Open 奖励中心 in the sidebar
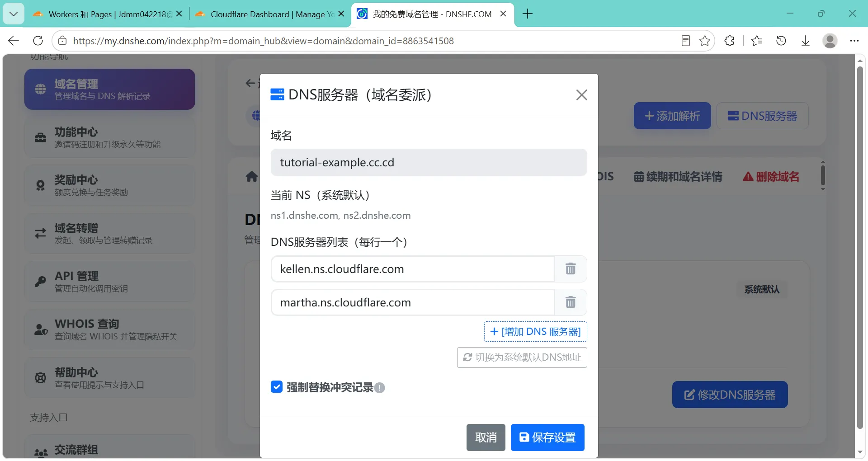 point(110,185)
